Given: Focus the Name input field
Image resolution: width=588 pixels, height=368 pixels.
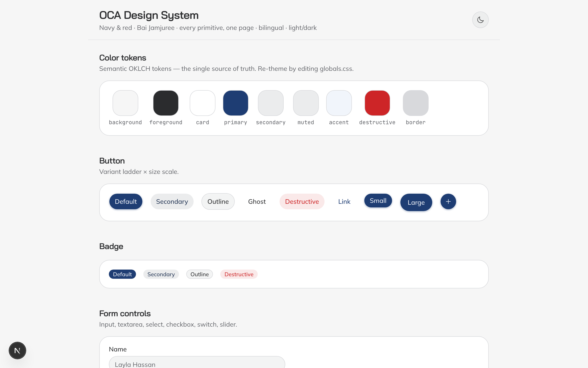Looking at the screenshot, I should pyautogui.click(x=197, y=363).
